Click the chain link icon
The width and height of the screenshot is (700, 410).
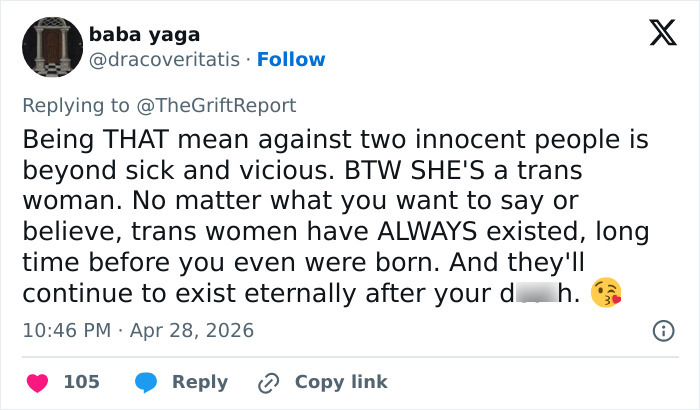click(x=268, y=382)
